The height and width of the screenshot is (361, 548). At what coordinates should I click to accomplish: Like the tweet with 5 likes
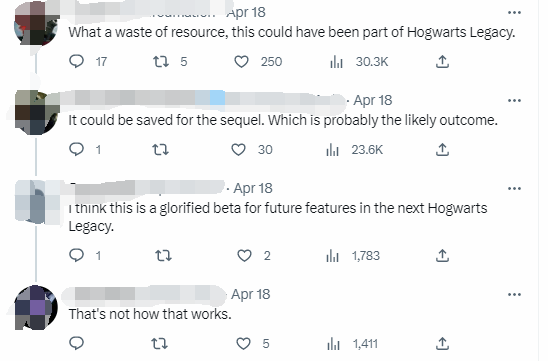coord(243,344)
